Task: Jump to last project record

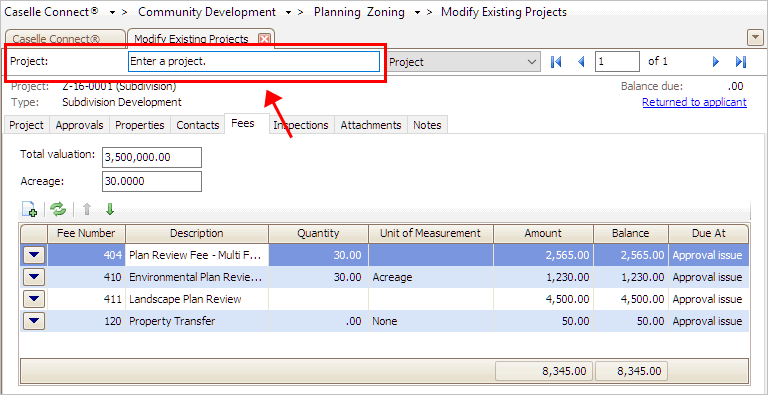Action: point(741,62)
